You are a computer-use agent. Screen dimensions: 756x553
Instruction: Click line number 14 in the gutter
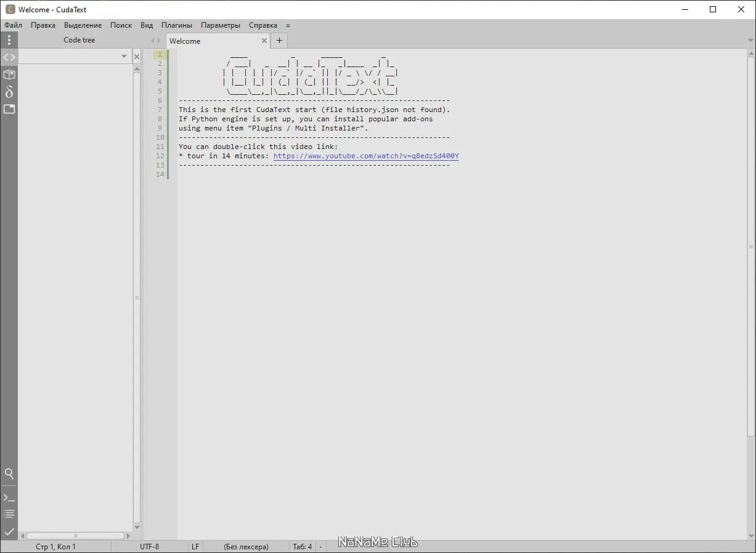click(x=160, y=174)
